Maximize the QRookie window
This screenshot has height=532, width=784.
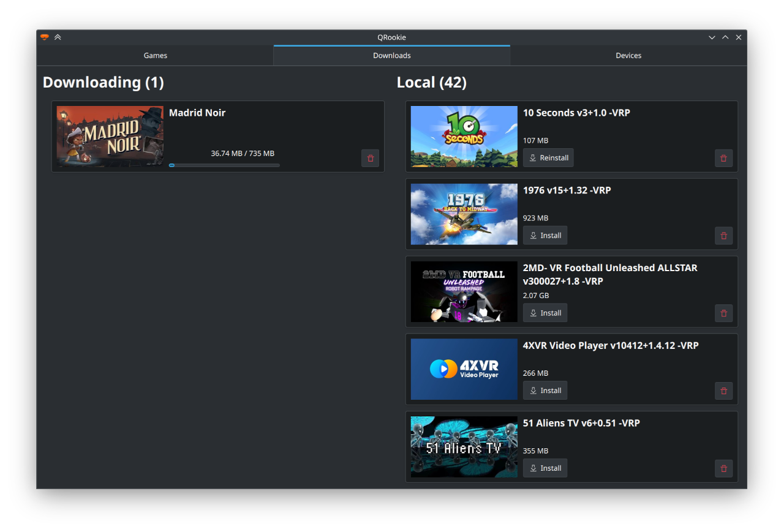click(725, 37)
